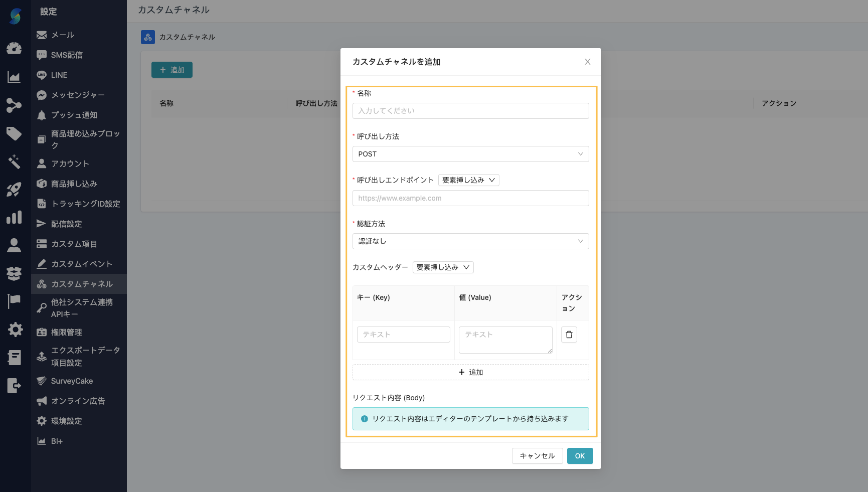Close the カスタムチャネルを追加 dialog
Viewport: 868px width, 492px height.
coord(587,62)
